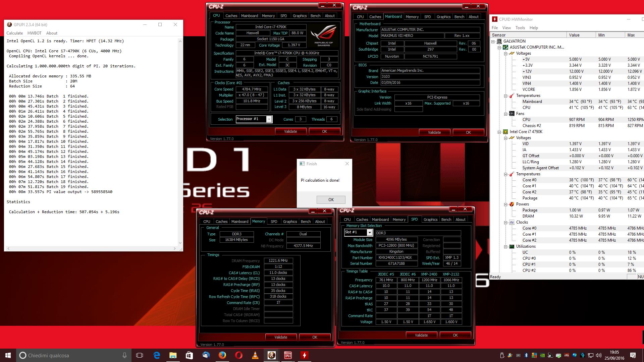Click the Part Number field KHX2400C11D3/4GX

(396, 258)
